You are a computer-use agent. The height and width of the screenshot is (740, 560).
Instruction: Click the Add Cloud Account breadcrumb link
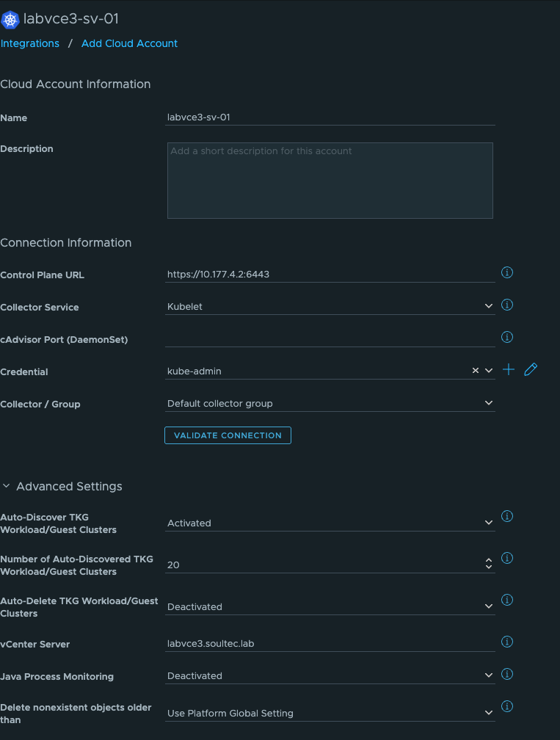129,43
